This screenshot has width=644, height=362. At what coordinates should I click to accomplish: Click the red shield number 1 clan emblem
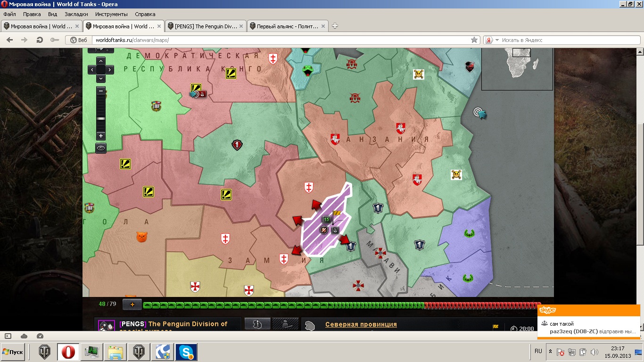pos(237,145)
